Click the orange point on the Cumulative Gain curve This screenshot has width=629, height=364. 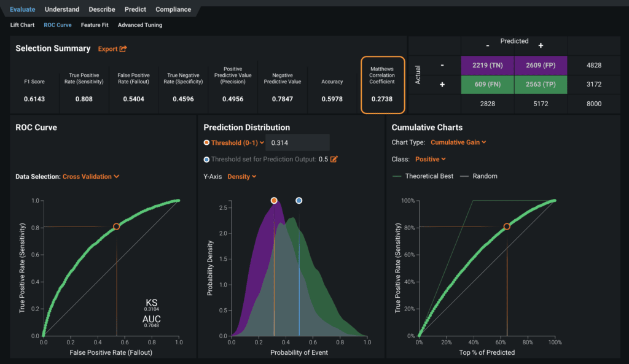pyautogui.click(x=507, y=227)
